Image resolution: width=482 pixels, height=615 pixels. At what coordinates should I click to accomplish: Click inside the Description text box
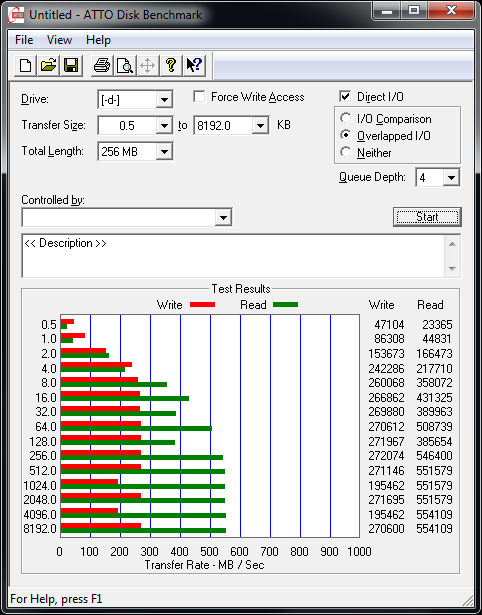coord(233,256)
